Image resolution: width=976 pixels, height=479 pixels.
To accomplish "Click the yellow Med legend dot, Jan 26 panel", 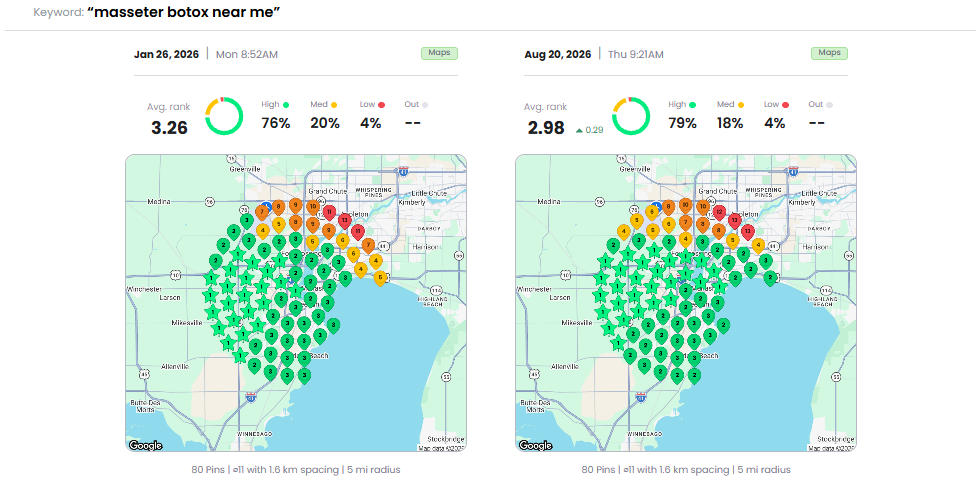I will point(334,105).
